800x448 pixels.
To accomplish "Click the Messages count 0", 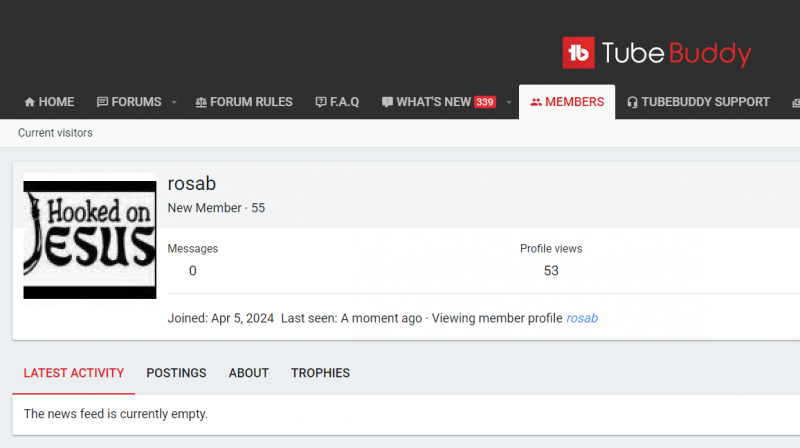I will coord(192,270).
